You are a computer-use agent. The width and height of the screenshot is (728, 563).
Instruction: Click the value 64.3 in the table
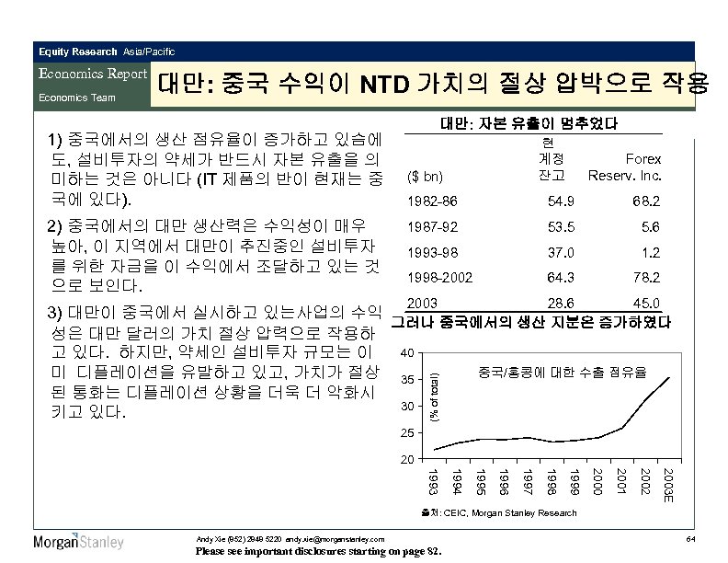[561, 278]
